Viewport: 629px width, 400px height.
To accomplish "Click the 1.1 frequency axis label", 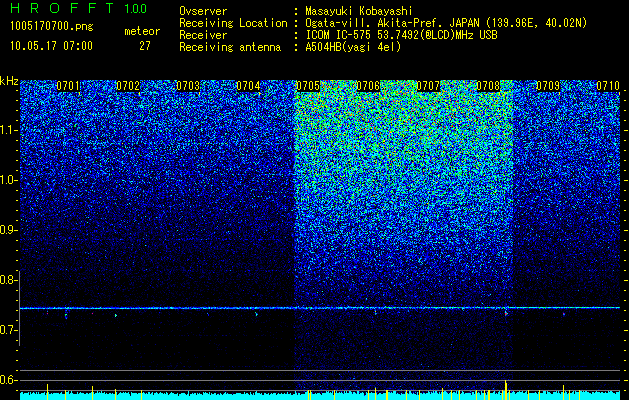I will coord(8,130).
